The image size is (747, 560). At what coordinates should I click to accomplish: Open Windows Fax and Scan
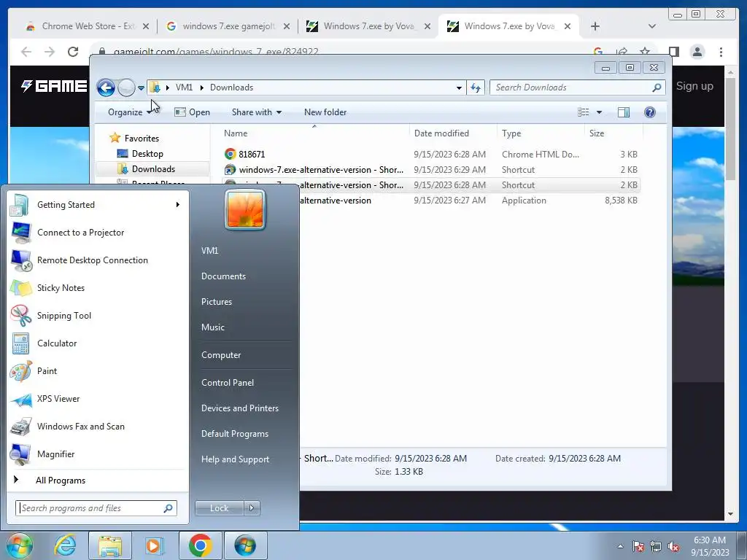[x=97, y=426]
